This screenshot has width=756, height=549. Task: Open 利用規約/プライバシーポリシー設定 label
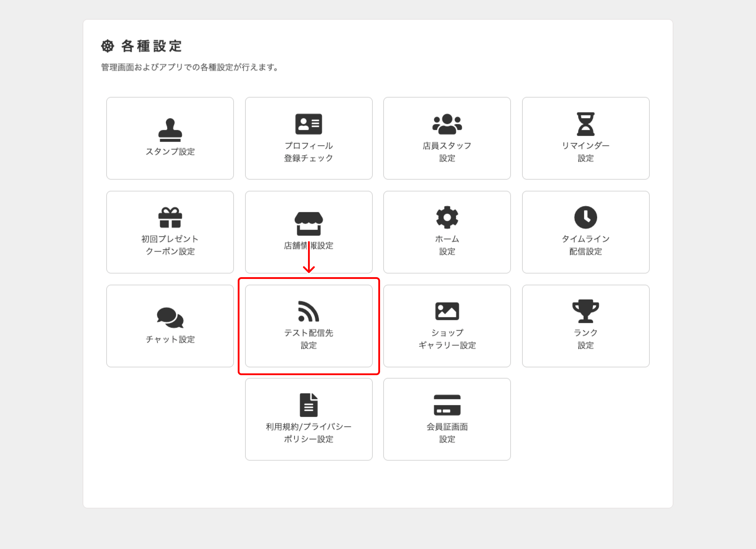tap(309, 433)
